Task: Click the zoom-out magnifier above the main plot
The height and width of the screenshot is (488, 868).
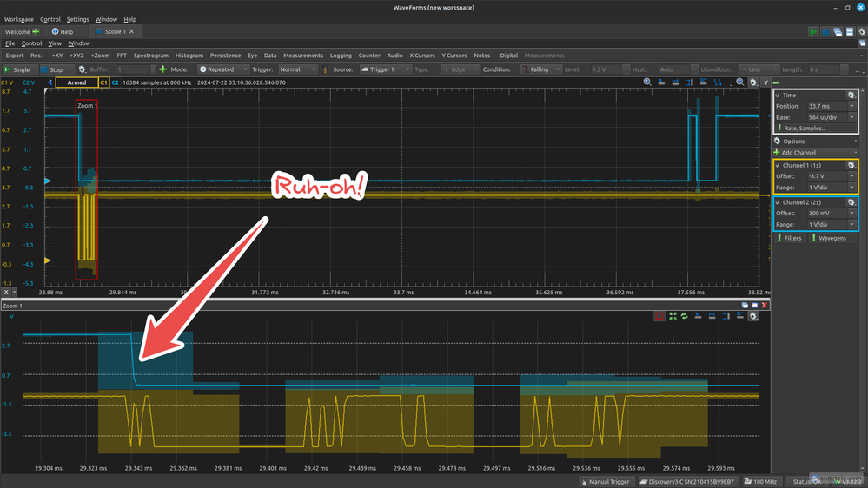Action: tap(740, 82)
